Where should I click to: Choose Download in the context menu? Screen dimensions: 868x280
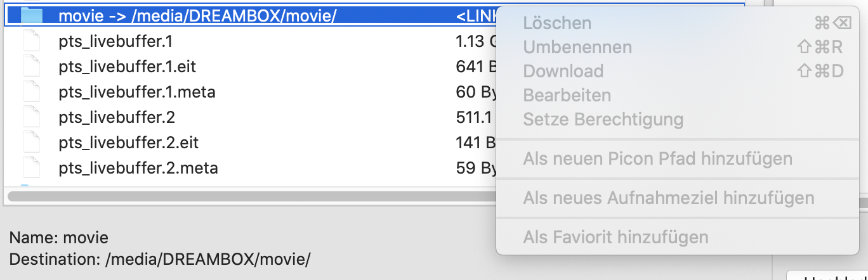pyautogui.click(x=563, y=72)
